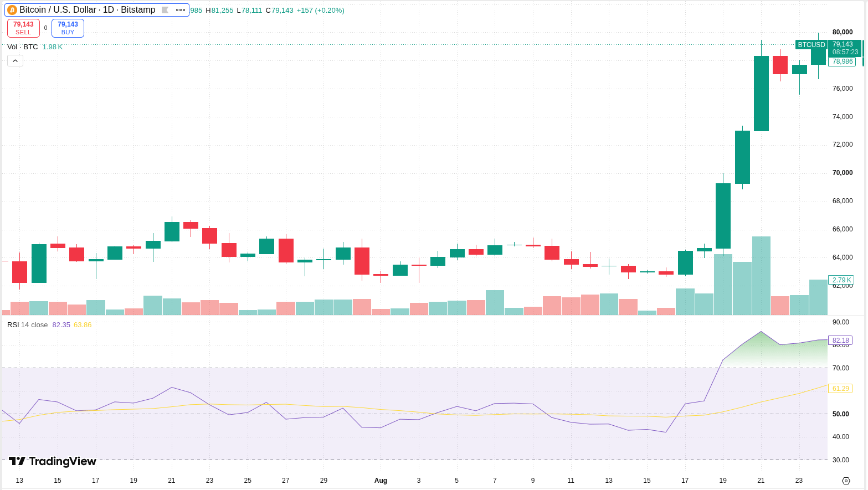868x490 pixels.
Task: Click the Vol · BTC indicator label
Action: coord(23,47)
